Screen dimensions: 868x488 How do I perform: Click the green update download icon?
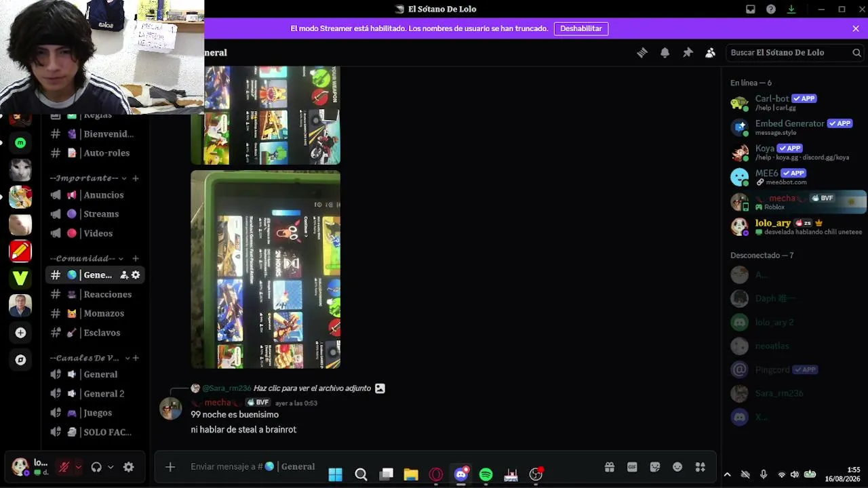coord(791,9)
